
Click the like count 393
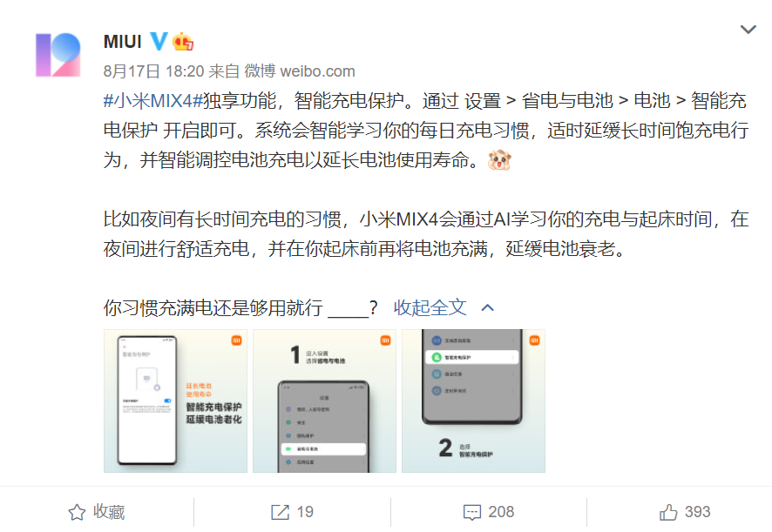pos(697,512)
